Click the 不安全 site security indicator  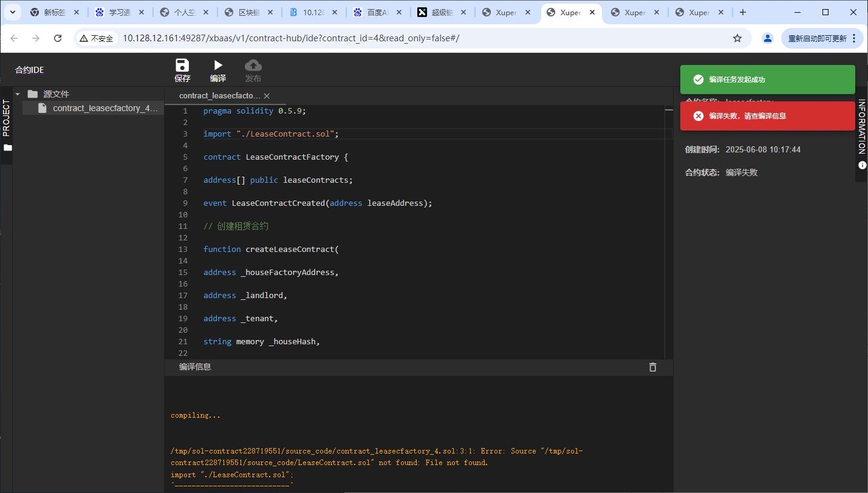point(97,38)
